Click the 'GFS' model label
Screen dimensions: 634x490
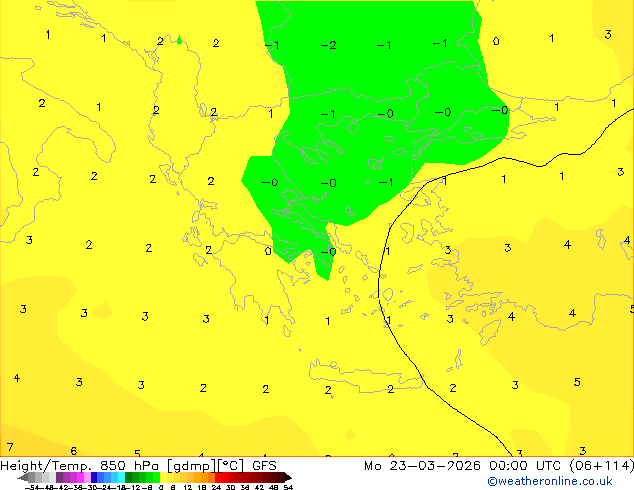pyautogui.click(x=264, y=466)
